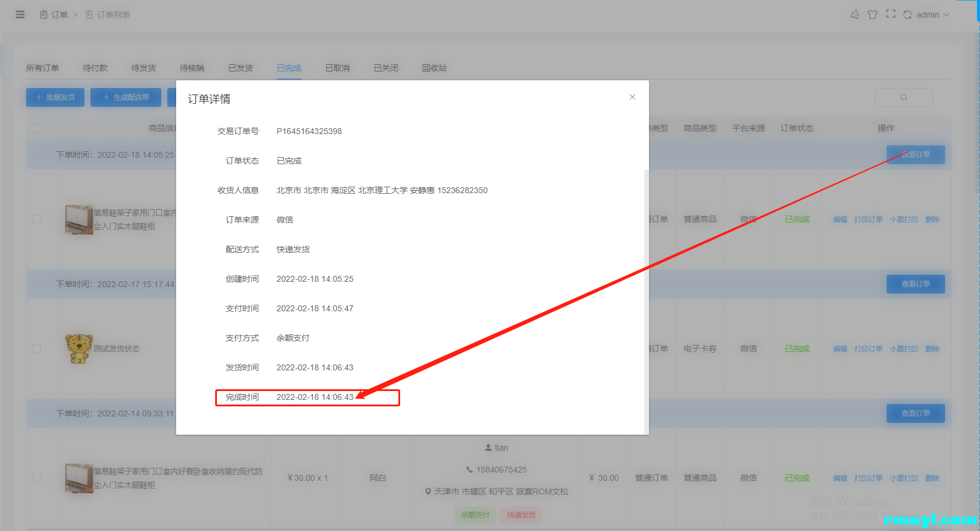Switch to 已发货 tab
This screenshot has height=531, width=980.
coord(241,68)
